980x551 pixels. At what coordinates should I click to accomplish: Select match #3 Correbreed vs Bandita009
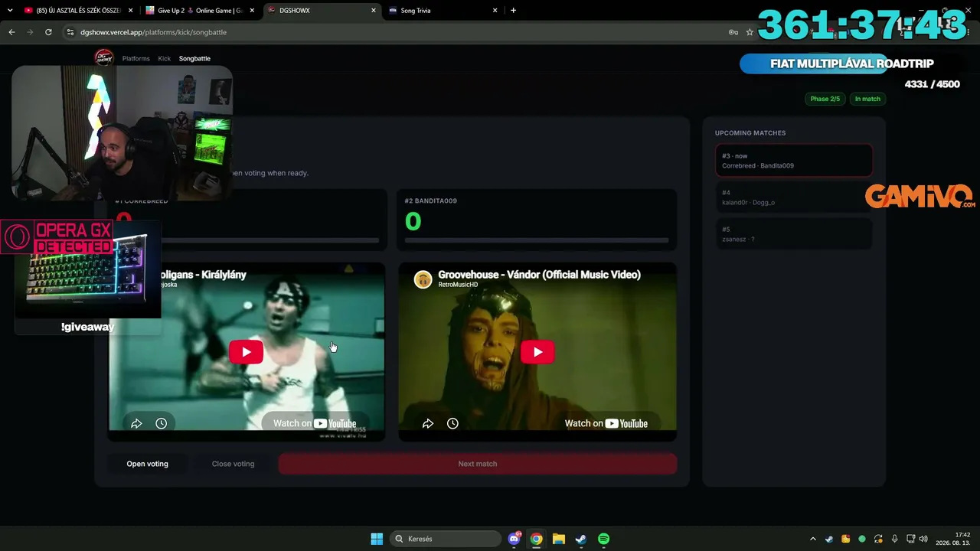click(794, 161)
